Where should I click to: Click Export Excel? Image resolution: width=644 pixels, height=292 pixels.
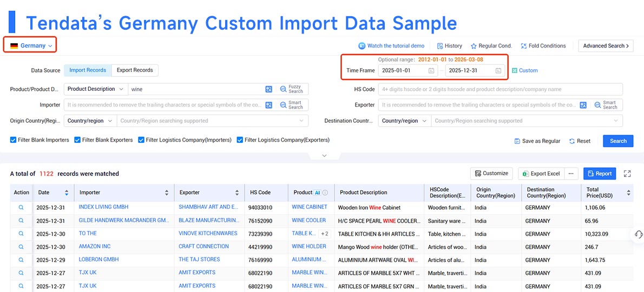[541, 174]
